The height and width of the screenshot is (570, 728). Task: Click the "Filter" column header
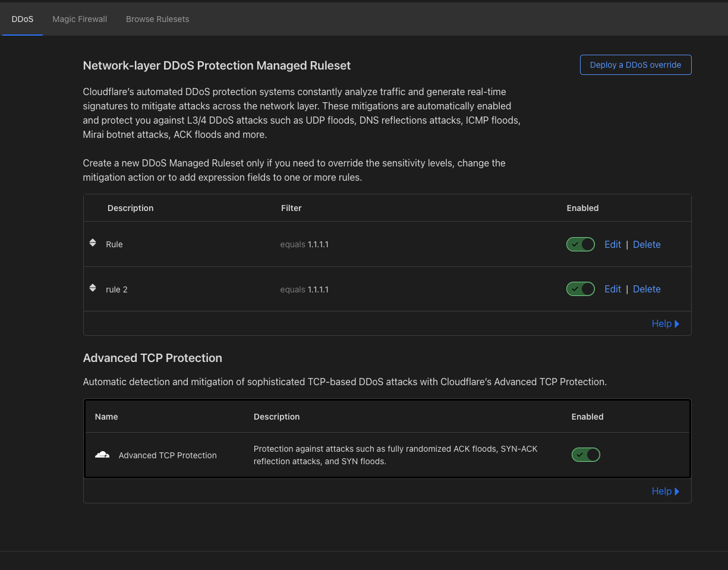tap(291, 208)
